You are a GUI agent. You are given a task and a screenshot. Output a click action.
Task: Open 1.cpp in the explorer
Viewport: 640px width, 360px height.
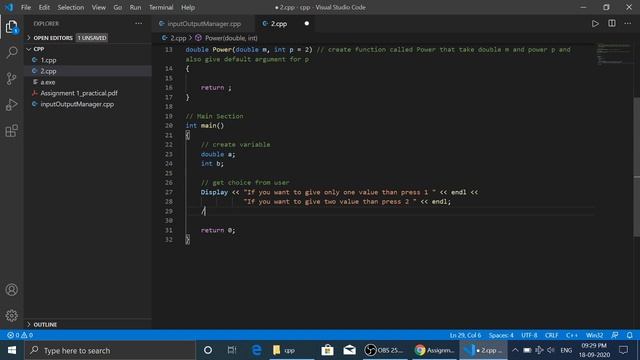click(88, 60)
